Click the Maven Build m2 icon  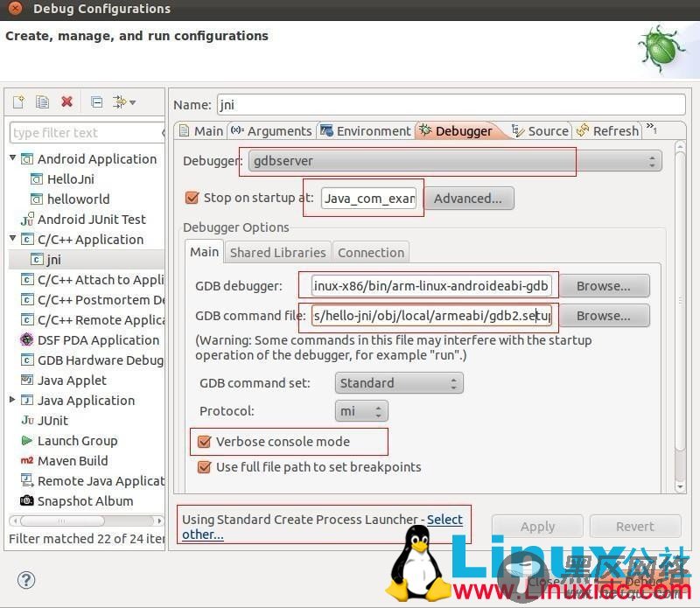point(27,460)
